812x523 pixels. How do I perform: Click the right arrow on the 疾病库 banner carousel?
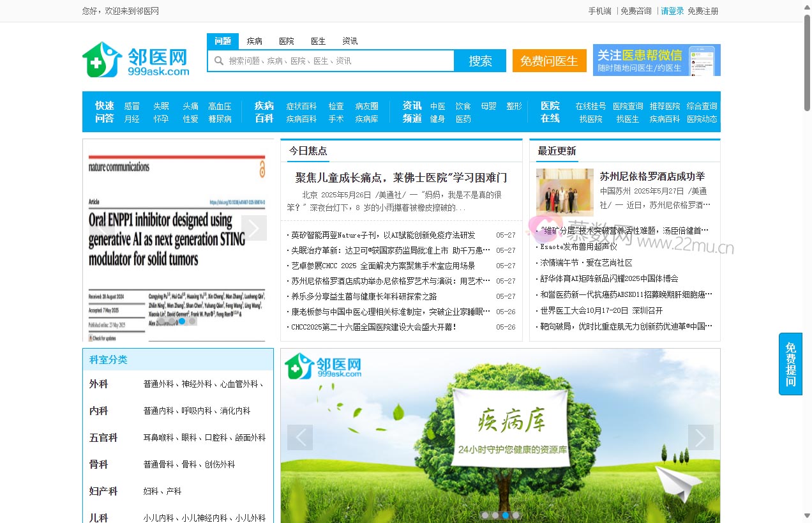(700, 437)
